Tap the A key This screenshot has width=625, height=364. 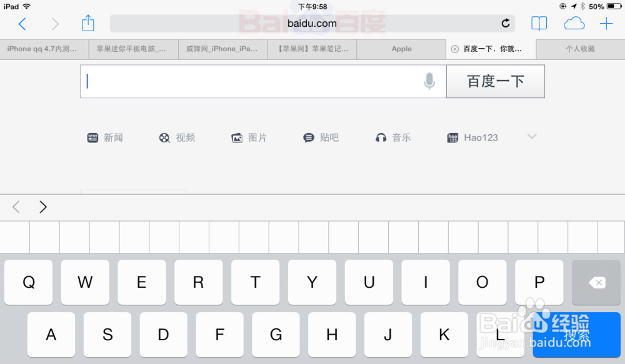[51, 335]
